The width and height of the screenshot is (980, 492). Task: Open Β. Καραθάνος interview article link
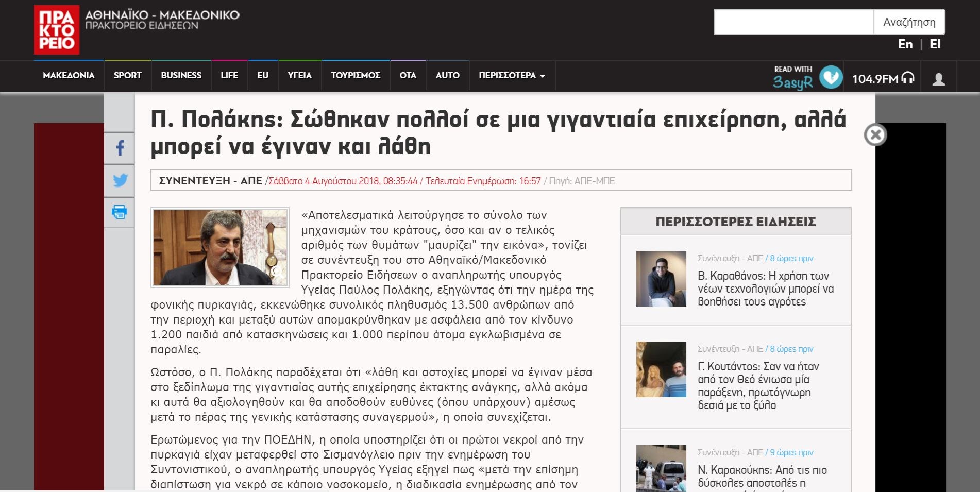(765, 289)
